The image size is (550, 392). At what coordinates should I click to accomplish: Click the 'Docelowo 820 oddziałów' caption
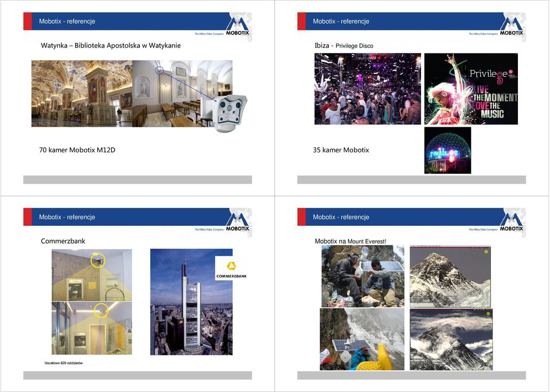click(x=64, y=363)
